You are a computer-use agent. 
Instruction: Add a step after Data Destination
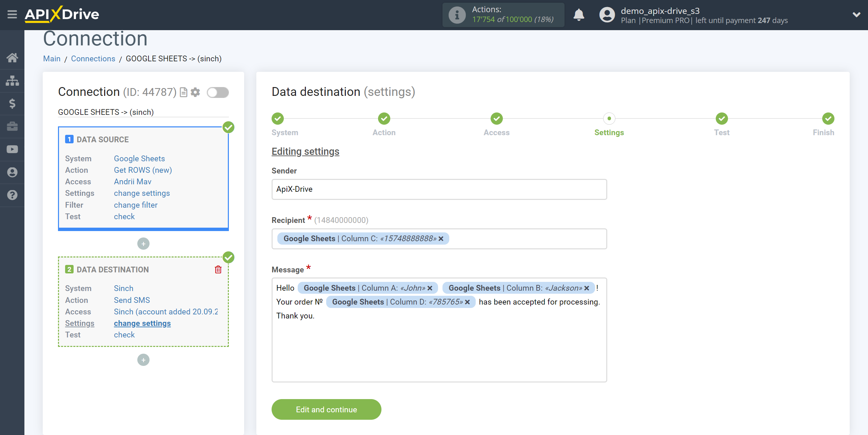click(x=143, y=360)
